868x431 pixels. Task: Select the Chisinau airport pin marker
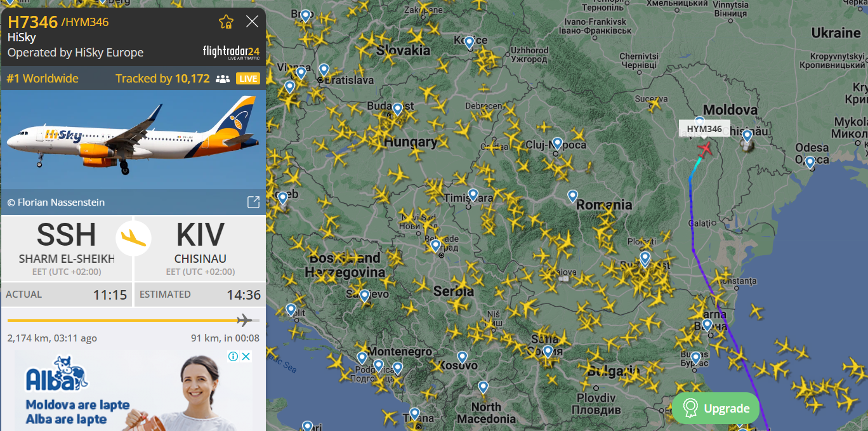pos(747,135)
